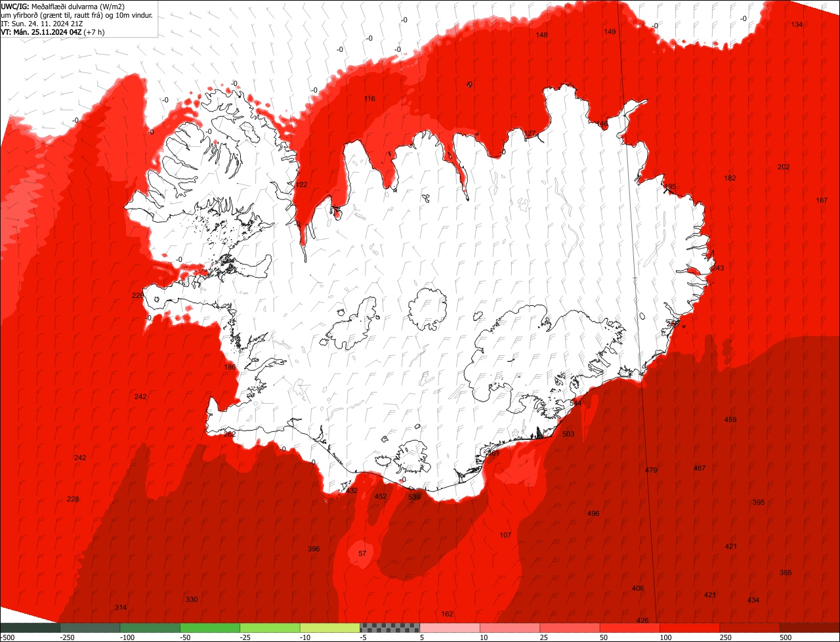Screen dimensions: 840x642
Task: Click the 'IT: Sun. 24. 11. 2024 21Z' line
Action: (x=42, y=23)
